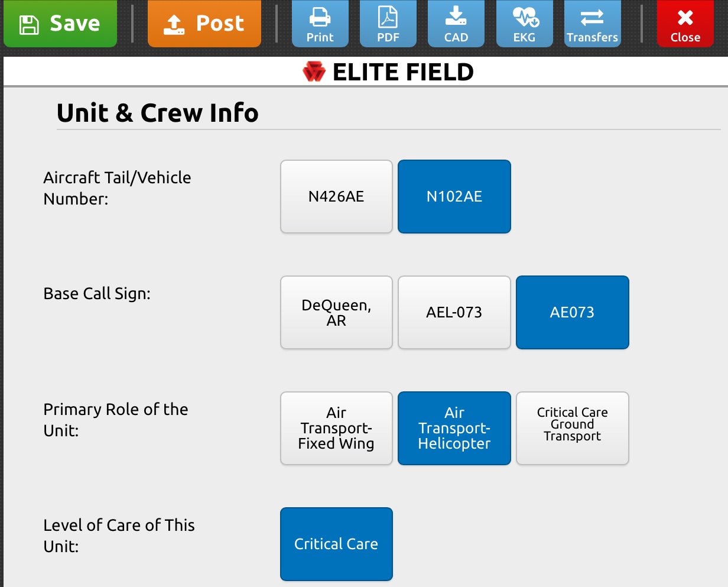The height and width of the screenshot is (587, 728).
Task: Select tail number N426AE
Action: (x=336, y=196)
